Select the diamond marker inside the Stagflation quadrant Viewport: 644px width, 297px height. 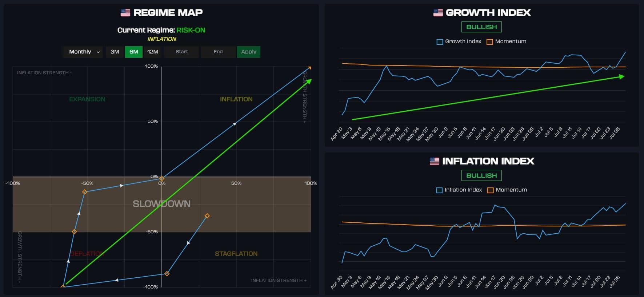[167, 274]
